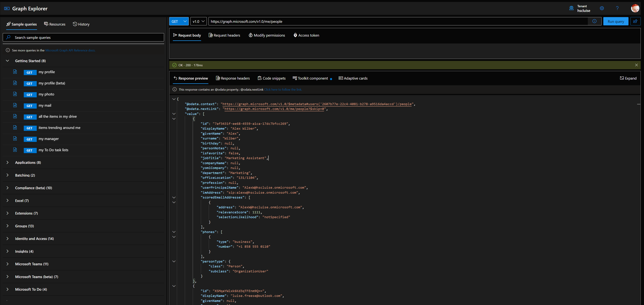Click the share query icon button
This screenshot has height=305, width=644.
click(x=635, y=21)
